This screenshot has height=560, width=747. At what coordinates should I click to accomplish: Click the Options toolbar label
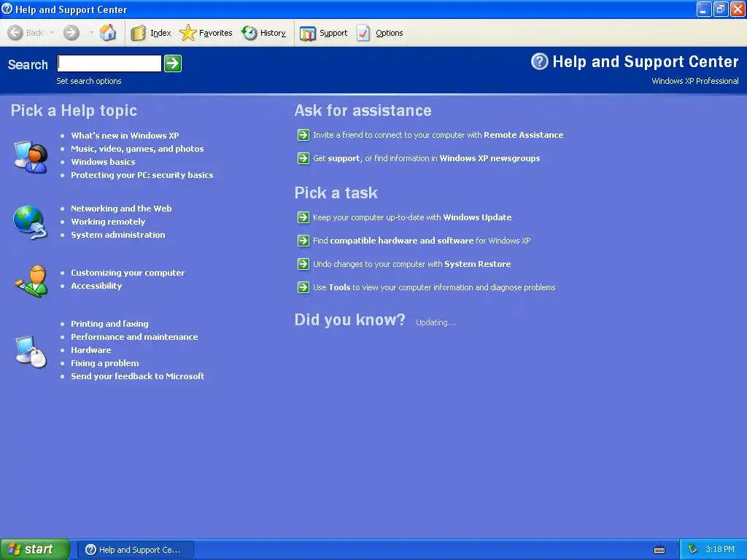point(390,33)
